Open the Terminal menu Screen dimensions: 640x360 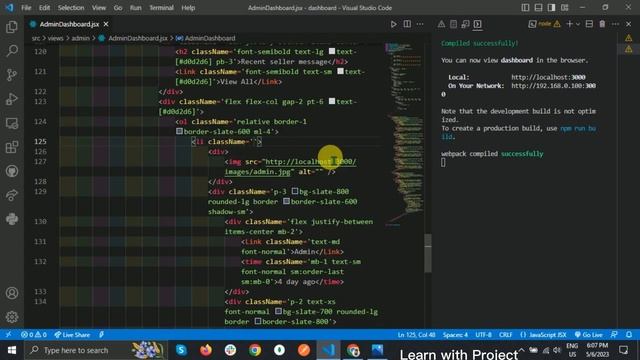[x=161, y=8]
